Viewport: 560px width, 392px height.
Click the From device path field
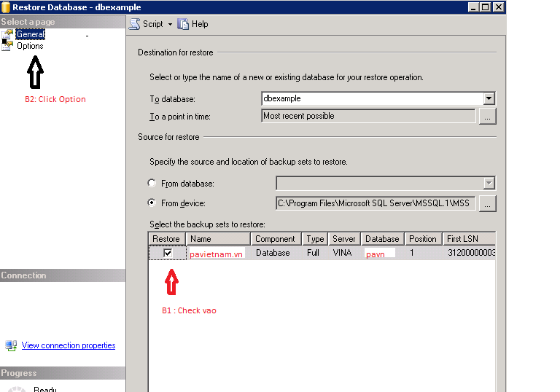pyautogui.click(x=376, y=203)
